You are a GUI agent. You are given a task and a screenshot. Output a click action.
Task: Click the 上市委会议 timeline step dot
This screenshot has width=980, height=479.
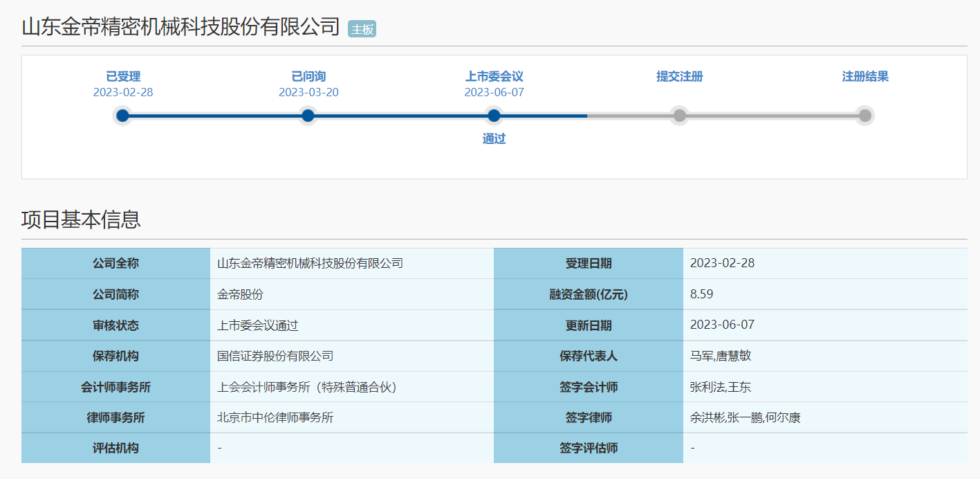(494, 116)
